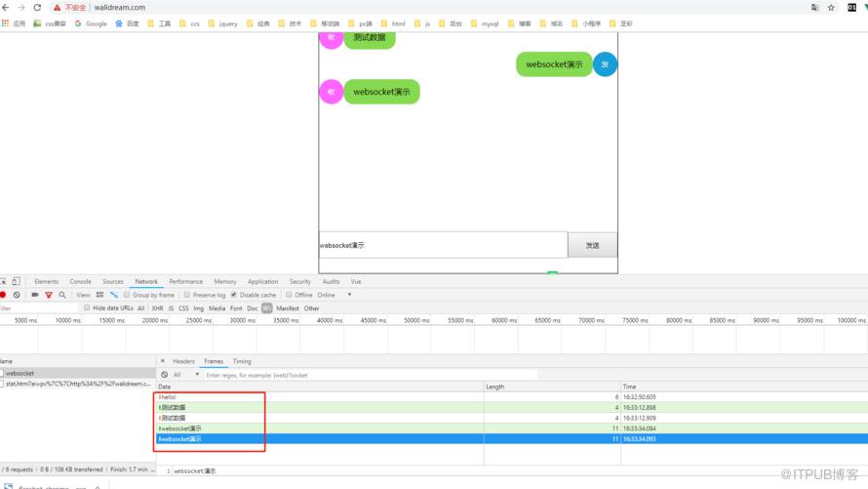The width and height of the screenshot is (868, 489).
Task: Toggle the device toolbar icon
Action: pyautogui.click(x=16, y=281)
